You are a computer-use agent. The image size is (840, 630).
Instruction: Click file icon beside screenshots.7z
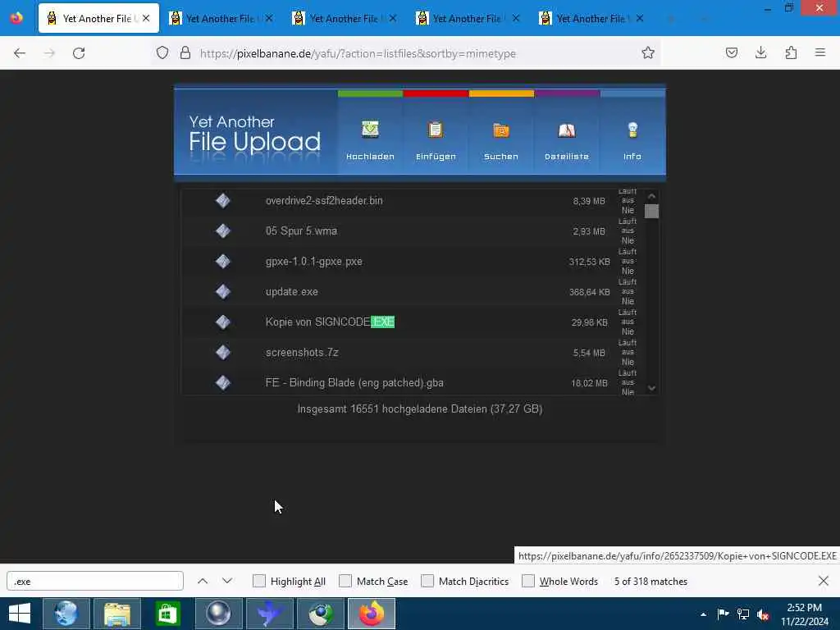coord(223,353)
